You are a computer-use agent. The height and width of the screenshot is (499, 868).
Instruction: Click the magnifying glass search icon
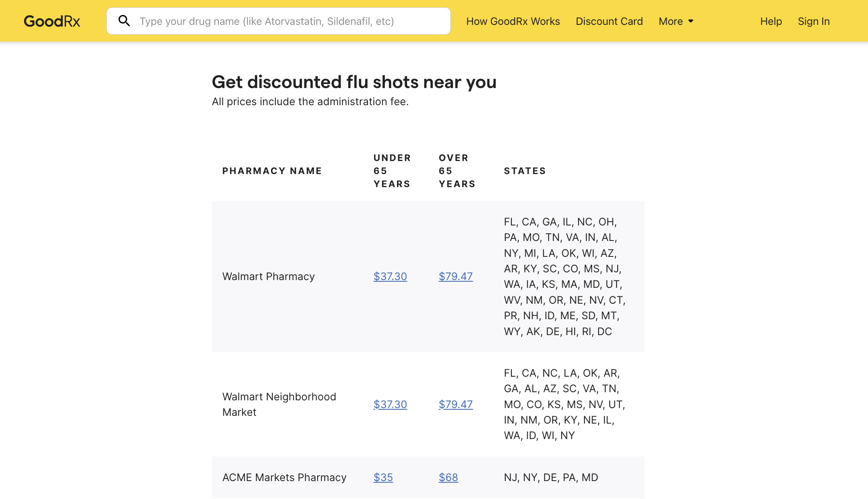(x=124, y=21)
